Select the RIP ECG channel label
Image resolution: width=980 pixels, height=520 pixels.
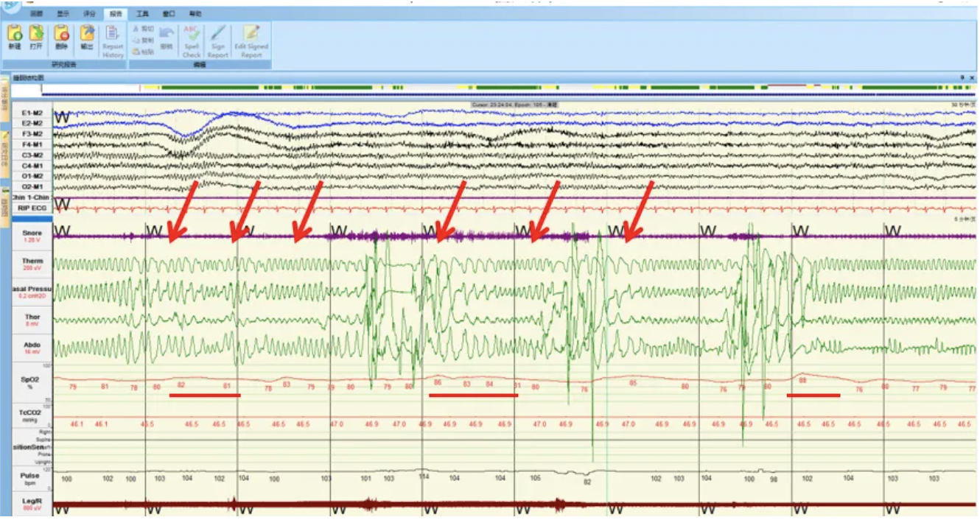32,208
